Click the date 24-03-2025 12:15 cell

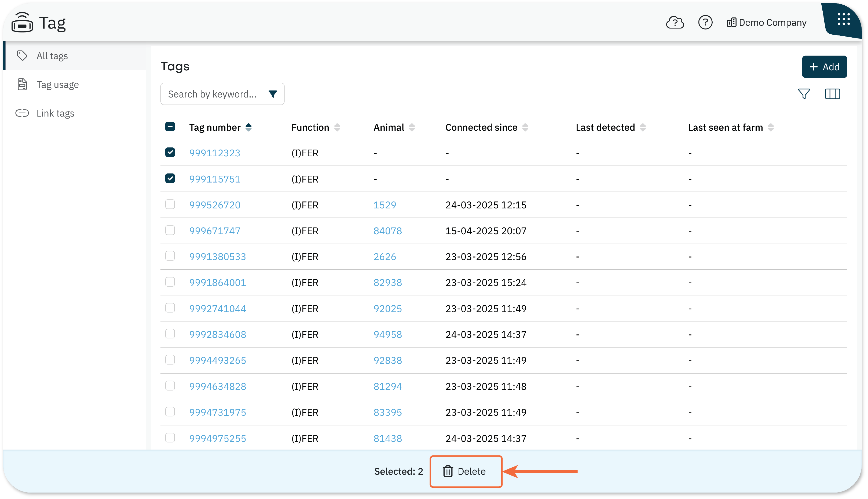486,205
